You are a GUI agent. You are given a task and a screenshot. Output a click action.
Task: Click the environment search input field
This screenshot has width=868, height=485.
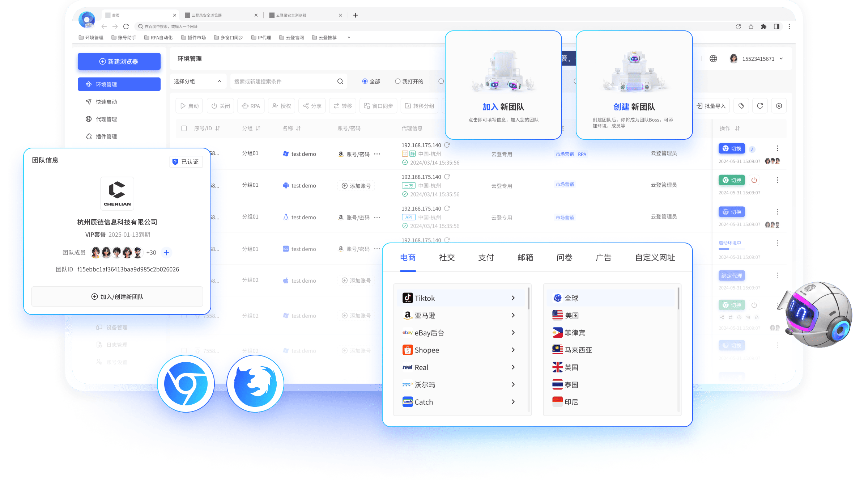click(284, 81)
